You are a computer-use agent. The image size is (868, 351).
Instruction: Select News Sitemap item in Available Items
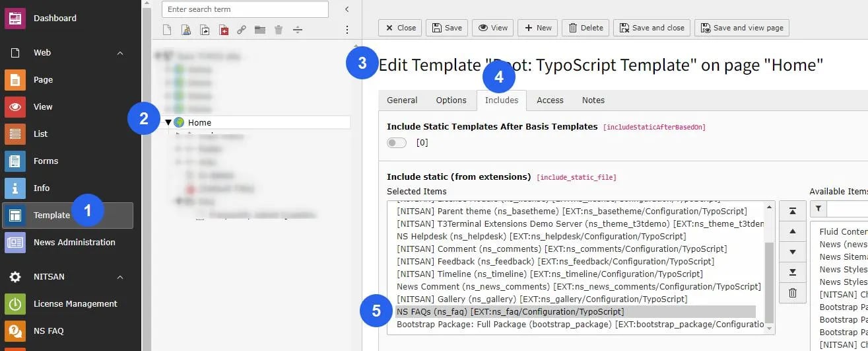[x=843, y=256]
